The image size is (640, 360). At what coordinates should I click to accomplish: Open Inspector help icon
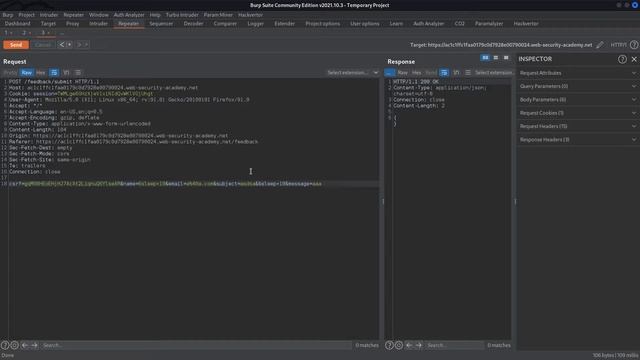pos(622,59)
